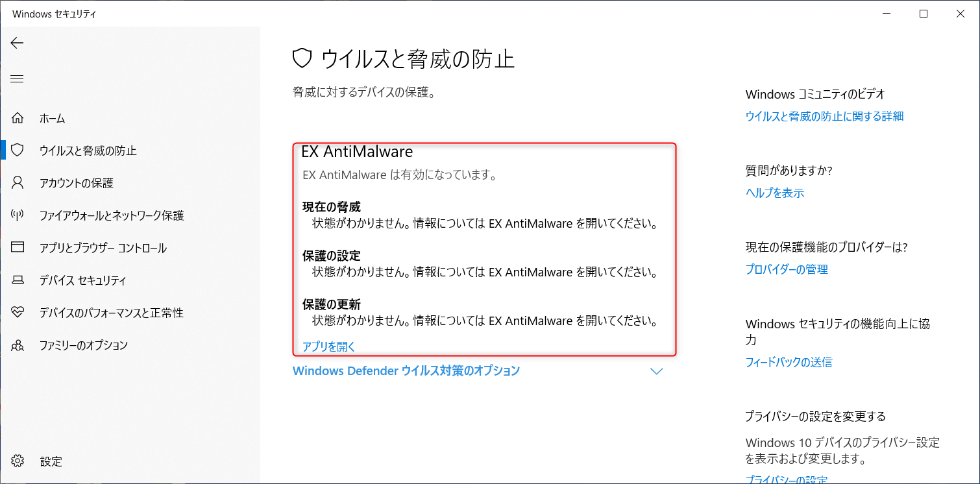Click 現在の保護機能のプロバイダーは? heading
The image size is (980, 484).
pos(826,247)
